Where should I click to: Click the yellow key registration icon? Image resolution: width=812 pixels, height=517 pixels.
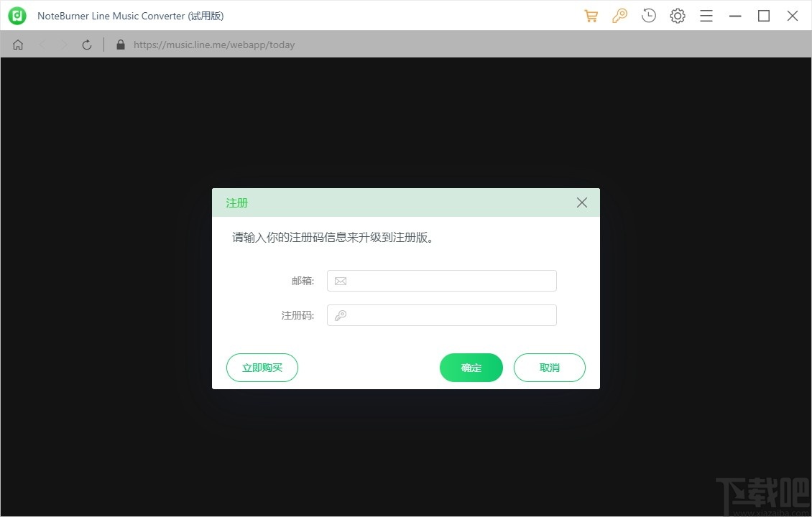pyautogui.click(x=619, y=15)
